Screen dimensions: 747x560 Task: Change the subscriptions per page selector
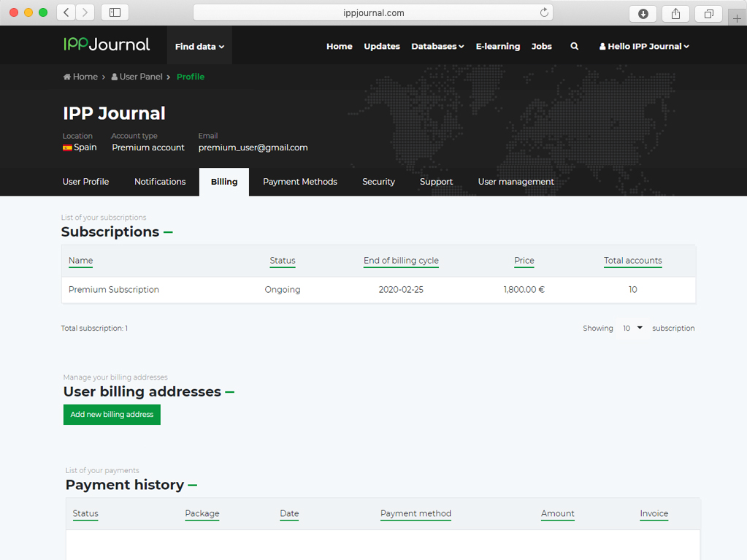(x=632, y=329)
